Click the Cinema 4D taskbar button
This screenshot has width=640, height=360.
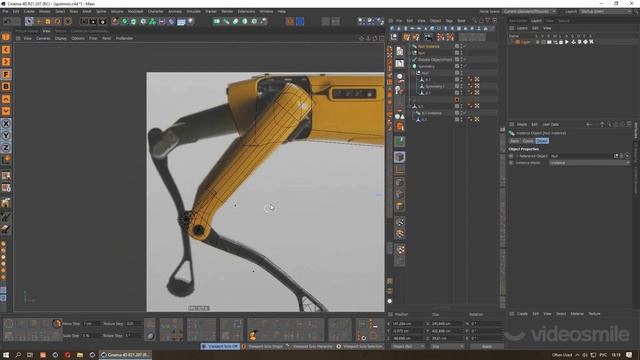(125, 355)
